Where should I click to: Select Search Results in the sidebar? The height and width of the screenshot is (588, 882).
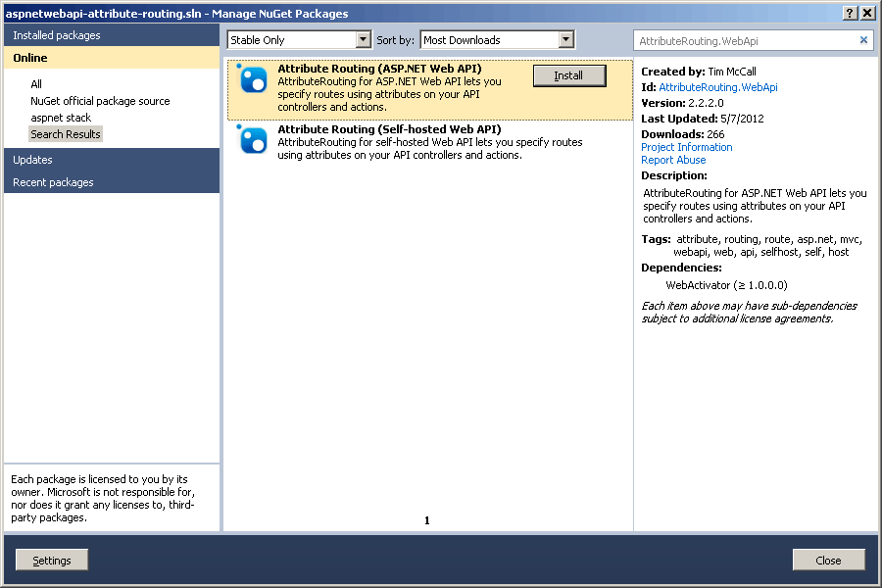(x=66, y=134)
